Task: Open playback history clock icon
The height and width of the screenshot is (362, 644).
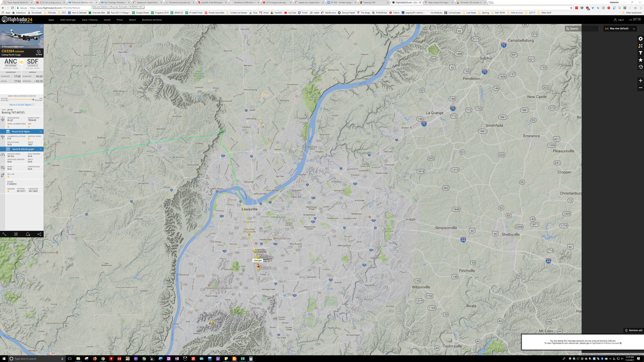Action: click(640, 67)
